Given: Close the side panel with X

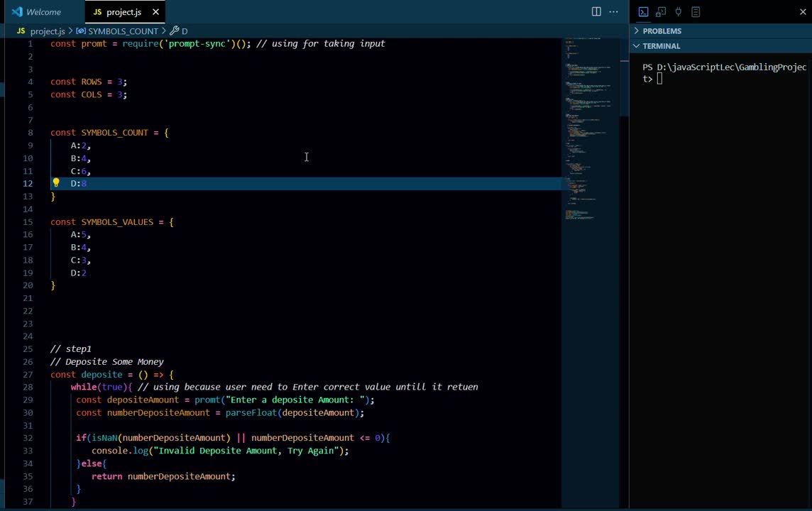Looking at the screenshot, I should click(x=803, y=12).
